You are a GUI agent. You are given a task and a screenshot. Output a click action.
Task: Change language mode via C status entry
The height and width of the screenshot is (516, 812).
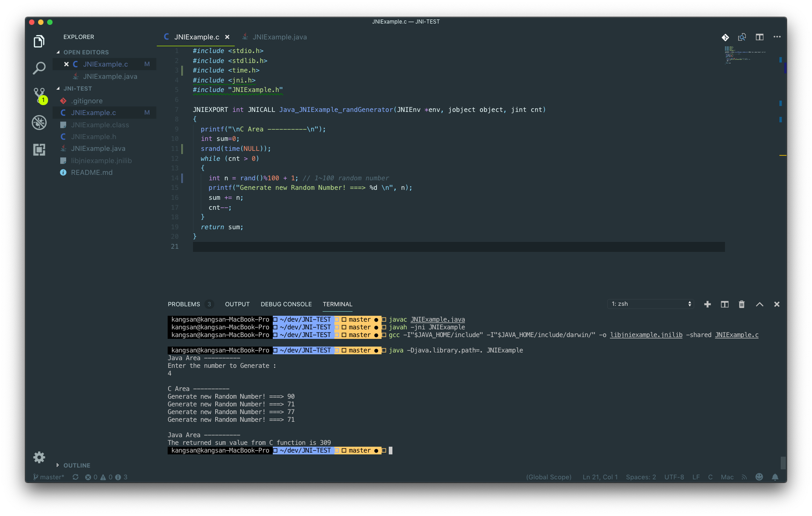coord(710,477)
